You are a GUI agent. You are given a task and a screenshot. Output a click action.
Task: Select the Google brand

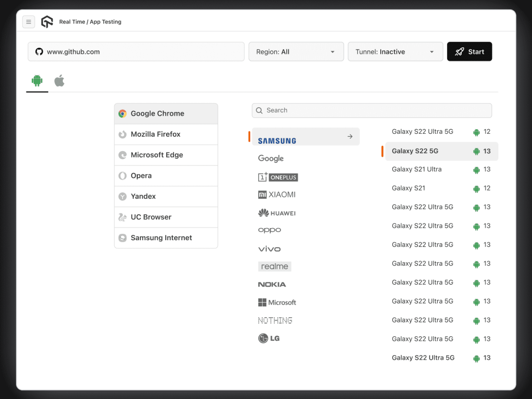tap(271, 158)
